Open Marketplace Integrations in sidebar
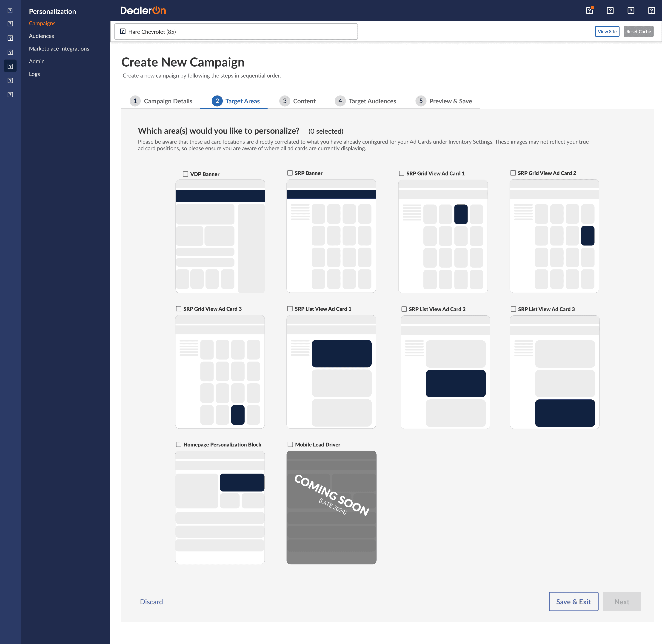This screenshot has height=644, width=662. click(59, 48)
